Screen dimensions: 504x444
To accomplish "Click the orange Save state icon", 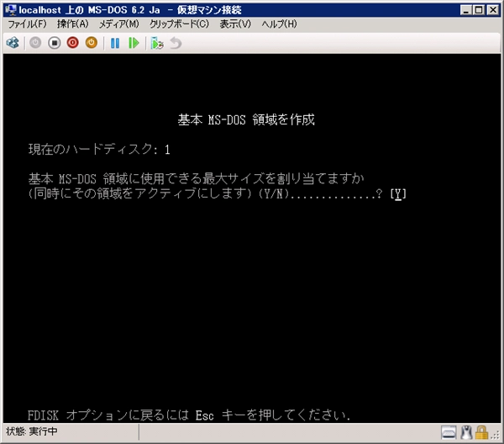I will click(92, 43).
